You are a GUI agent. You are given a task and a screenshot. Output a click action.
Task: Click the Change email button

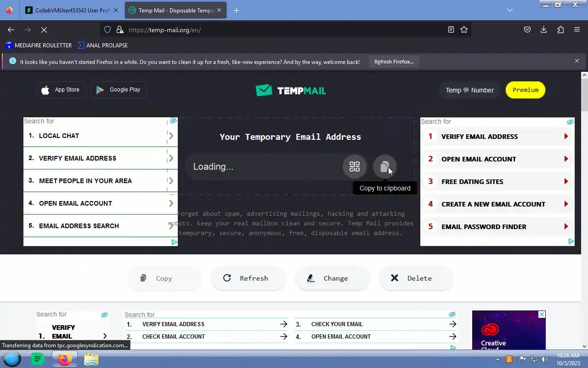332,278
